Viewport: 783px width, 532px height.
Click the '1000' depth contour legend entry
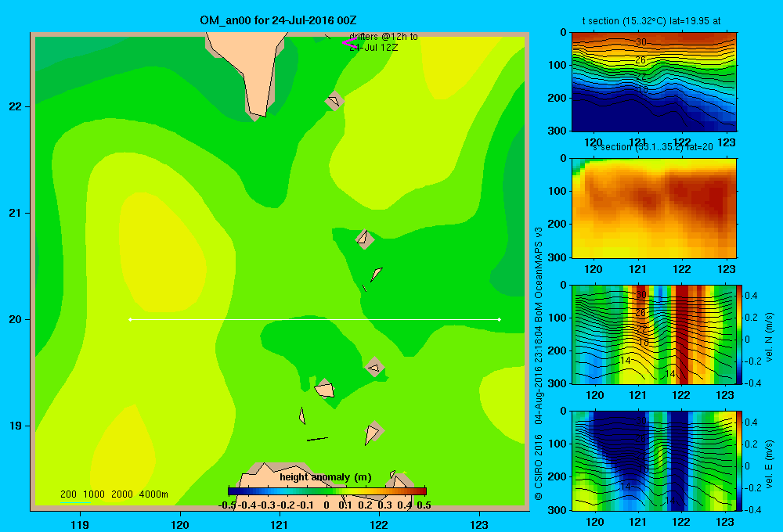tap(94, 494)
